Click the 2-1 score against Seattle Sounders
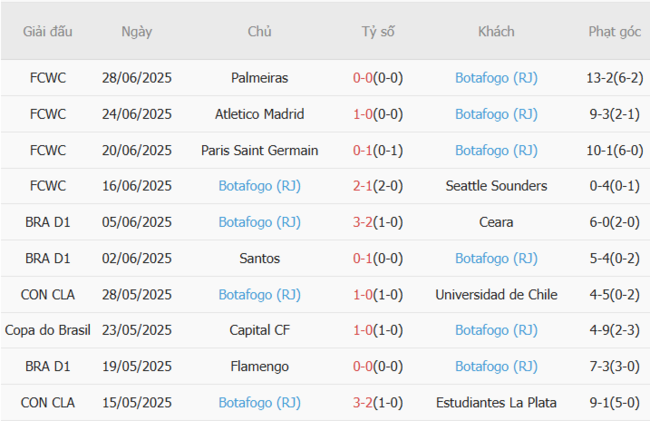Screen dimensions: 650x421 [x=365, y=186]
